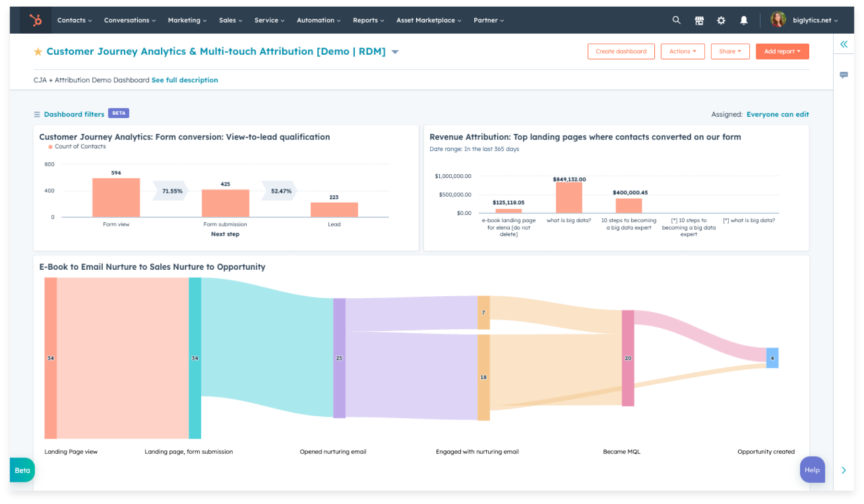Open the comments speech bubble icon
864x504 pixels.
(x=844, y=75)
